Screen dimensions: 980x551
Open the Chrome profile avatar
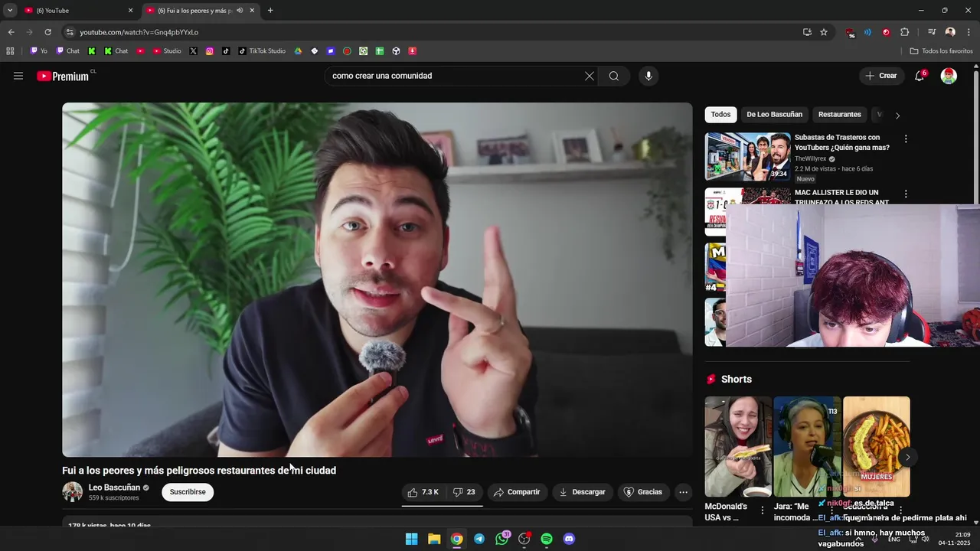tap(950, 32)
